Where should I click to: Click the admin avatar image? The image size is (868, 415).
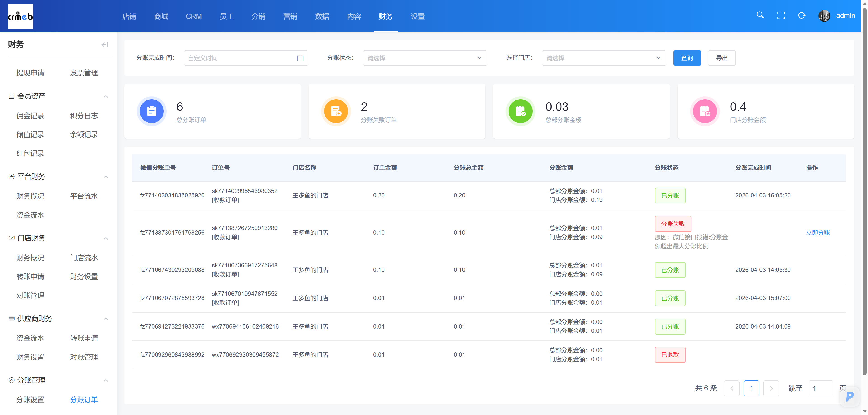point(824,16)
